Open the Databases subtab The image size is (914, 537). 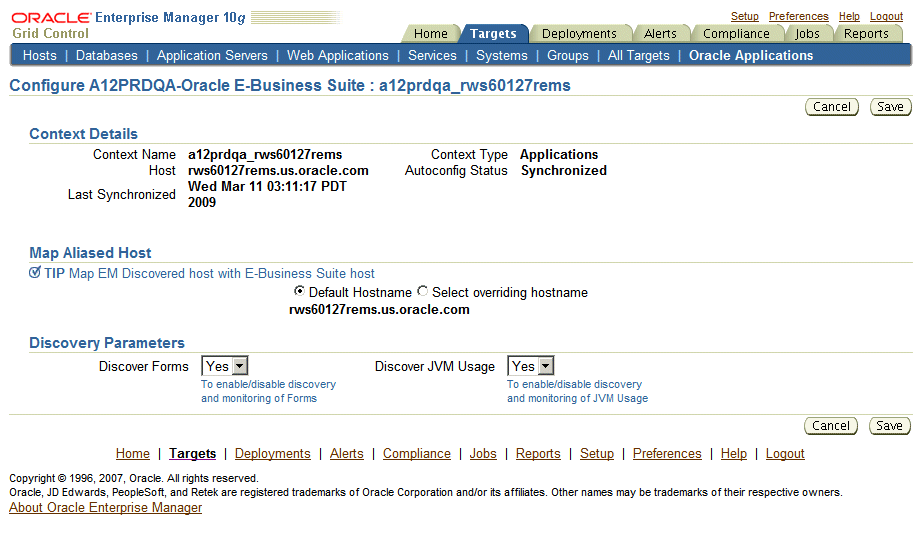[107, 55]
